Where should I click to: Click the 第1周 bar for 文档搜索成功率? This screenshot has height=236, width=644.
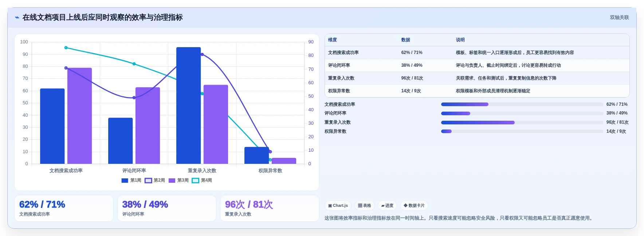click(52, 126)
